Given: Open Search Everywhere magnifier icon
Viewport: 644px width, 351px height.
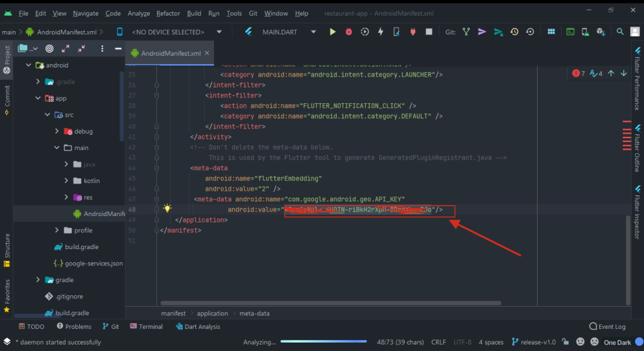Looking at the screenshot, I should click(620, 32).
